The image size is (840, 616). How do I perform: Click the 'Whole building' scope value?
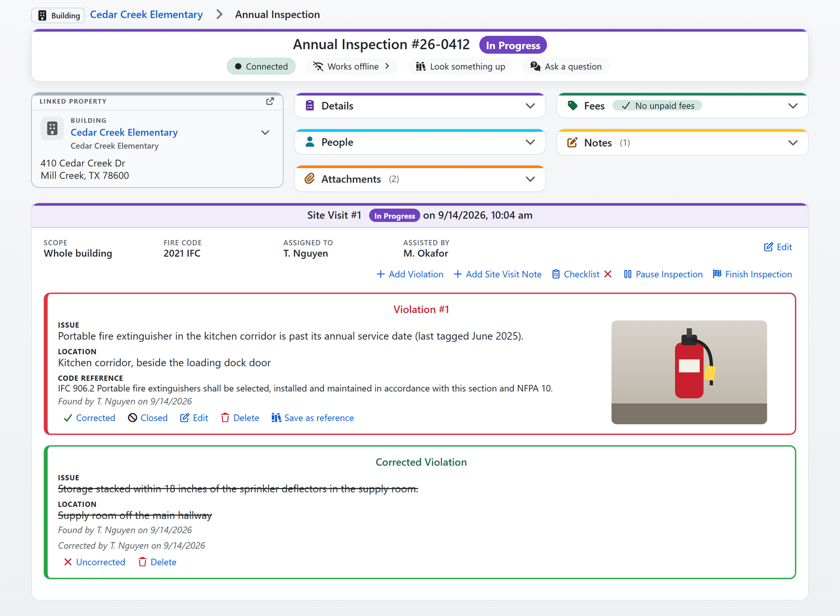click(78, 253)
